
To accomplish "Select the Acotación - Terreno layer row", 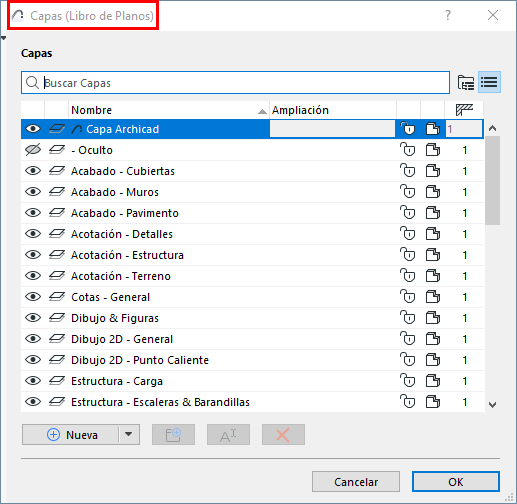I will (x=252, y=276).
